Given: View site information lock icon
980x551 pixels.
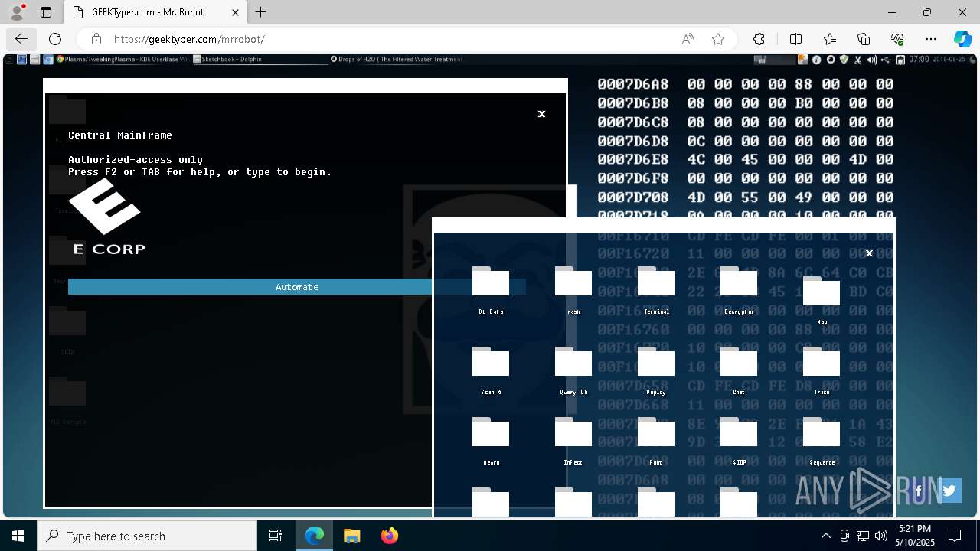Looking at the screenshot, I should point(96,39).
